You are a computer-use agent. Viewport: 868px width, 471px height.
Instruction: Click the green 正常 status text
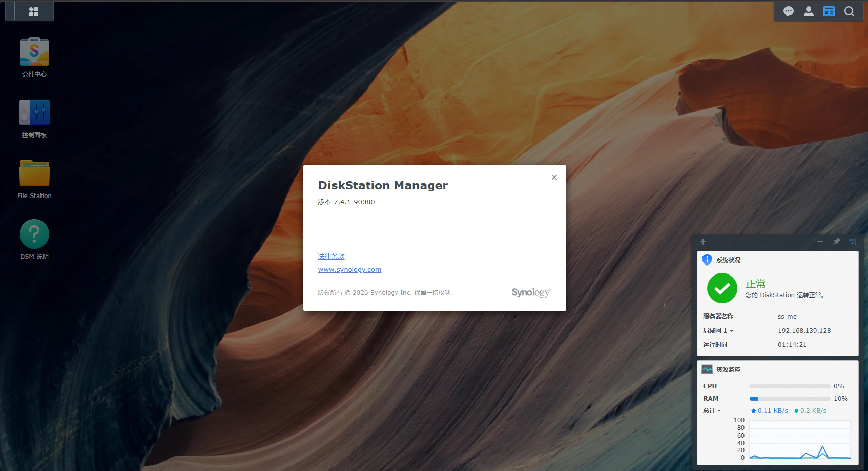click(x=756, y=284)
